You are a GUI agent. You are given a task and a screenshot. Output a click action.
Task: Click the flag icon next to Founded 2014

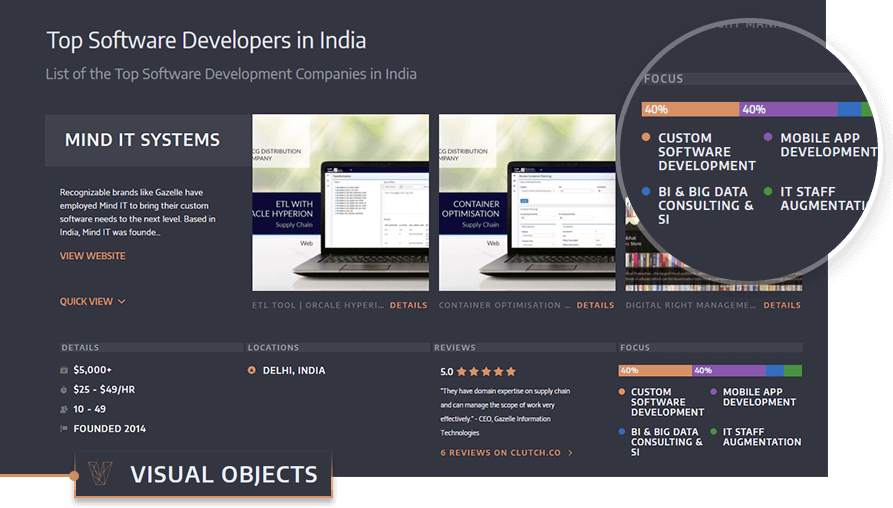coord(64,429)
